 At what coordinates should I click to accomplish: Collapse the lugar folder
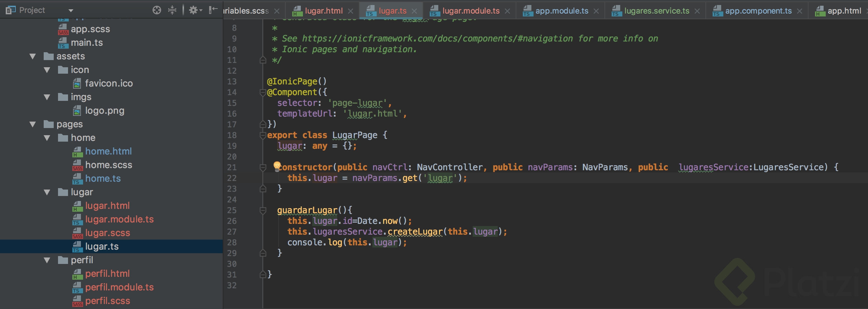pos(47,192)
